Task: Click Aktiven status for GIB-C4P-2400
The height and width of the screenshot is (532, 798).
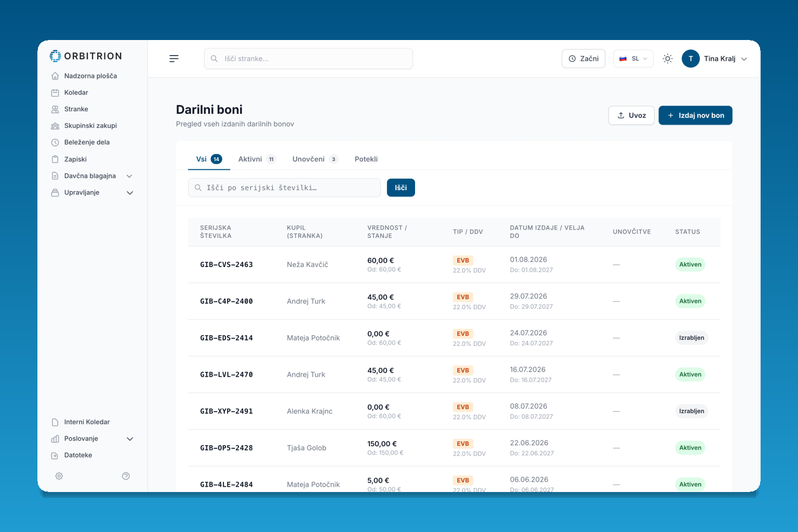Action: [690, 301]
